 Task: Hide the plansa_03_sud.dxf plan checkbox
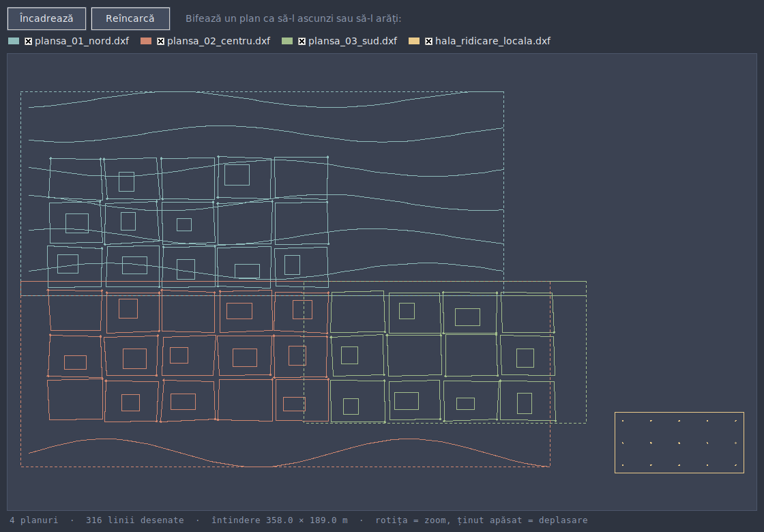[x=302, y=42]
